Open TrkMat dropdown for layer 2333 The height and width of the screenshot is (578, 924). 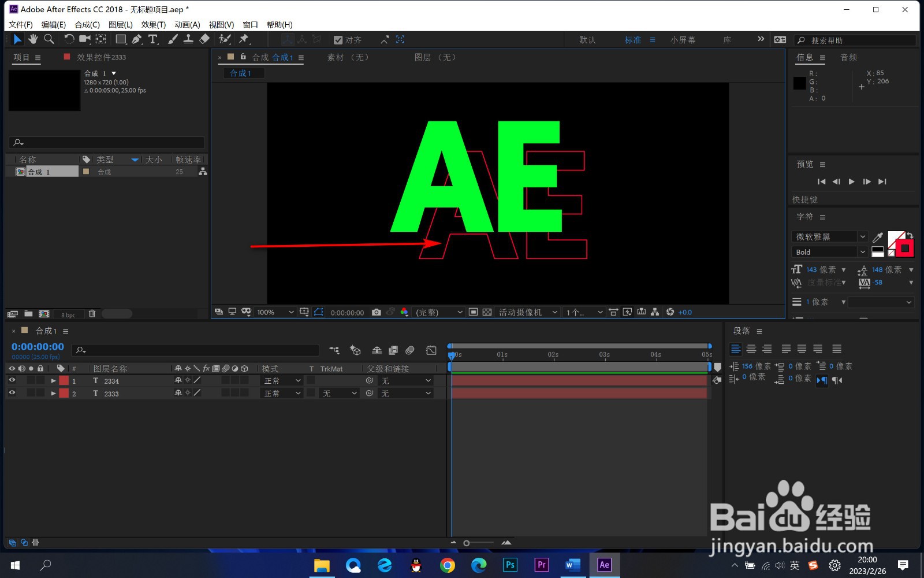click(x=340, y=394)
